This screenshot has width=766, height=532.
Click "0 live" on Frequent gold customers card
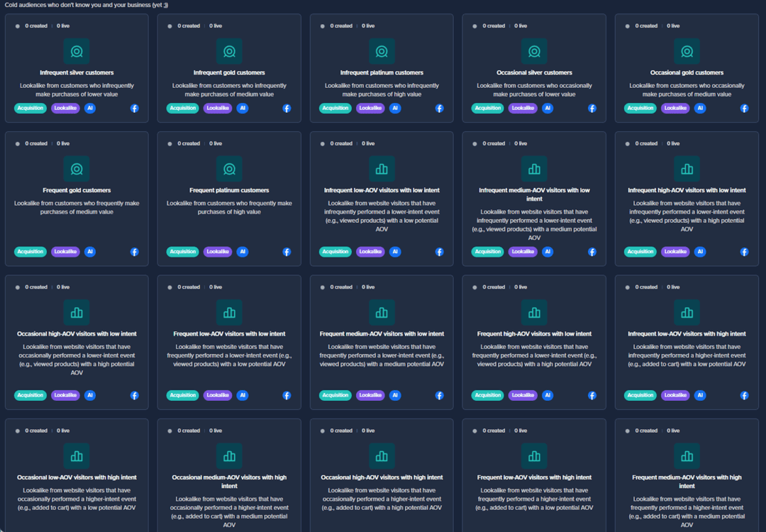pyautogui.click(x=63, y=143)
